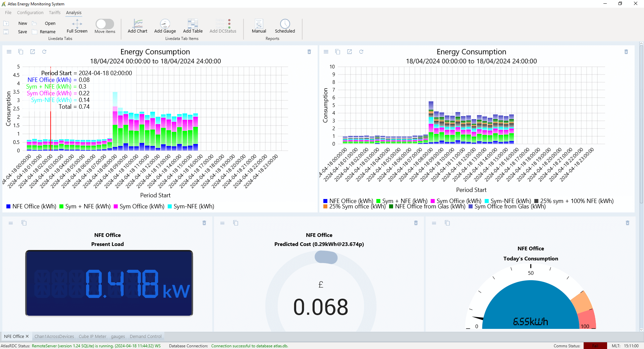
Task: Pop out the left chart to new window
Action: coord(33,52)
